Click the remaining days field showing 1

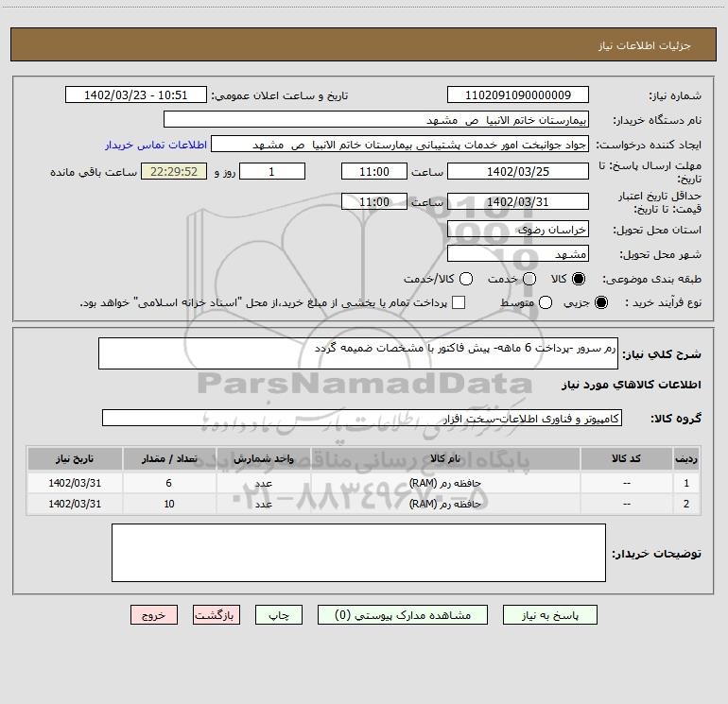(x=272, y=171)
